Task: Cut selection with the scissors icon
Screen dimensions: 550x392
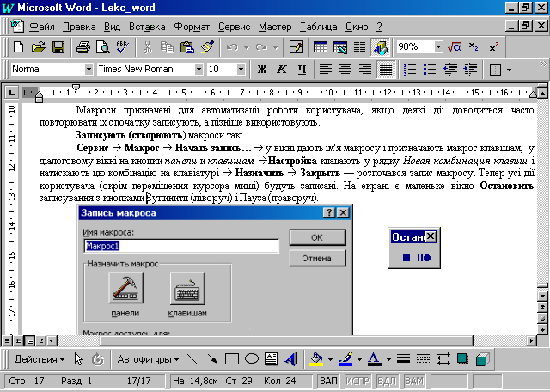Action: pyautogui.click(x=148, y=47)
